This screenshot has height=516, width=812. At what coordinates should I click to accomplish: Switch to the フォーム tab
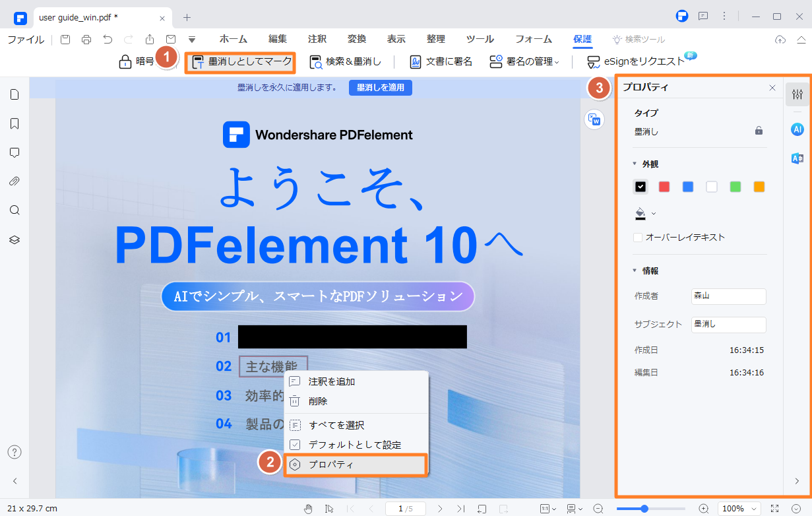(x=534, y=40)
